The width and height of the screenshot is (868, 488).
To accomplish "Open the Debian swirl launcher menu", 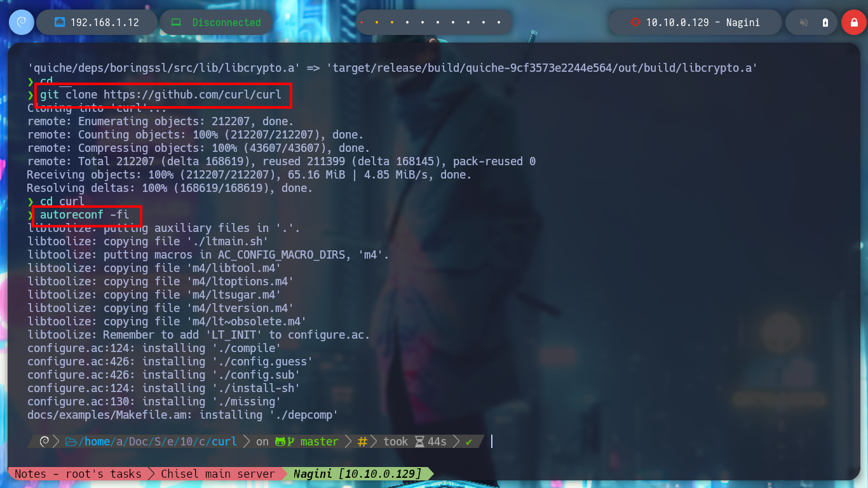I will pyautogui.click(x=21, y=22).
